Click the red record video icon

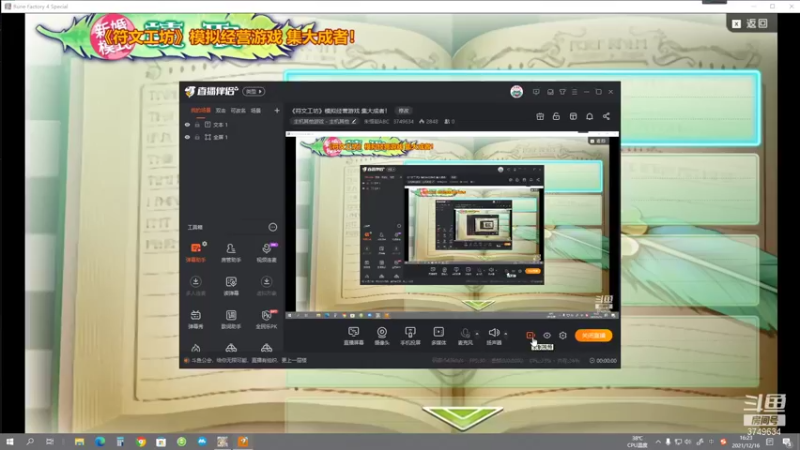point(531,335)
